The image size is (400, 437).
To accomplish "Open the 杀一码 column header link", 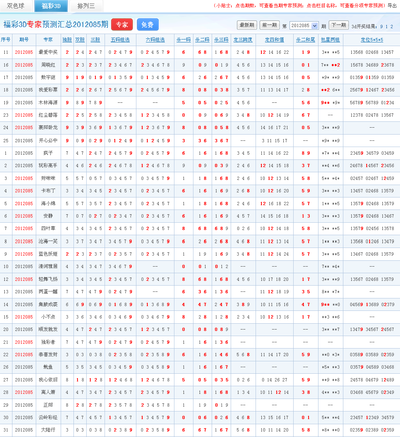I will coord(183,40).
